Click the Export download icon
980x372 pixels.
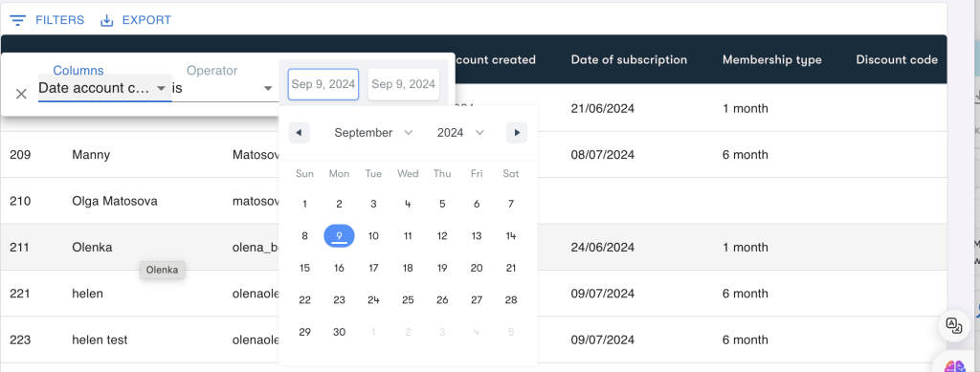107,21
